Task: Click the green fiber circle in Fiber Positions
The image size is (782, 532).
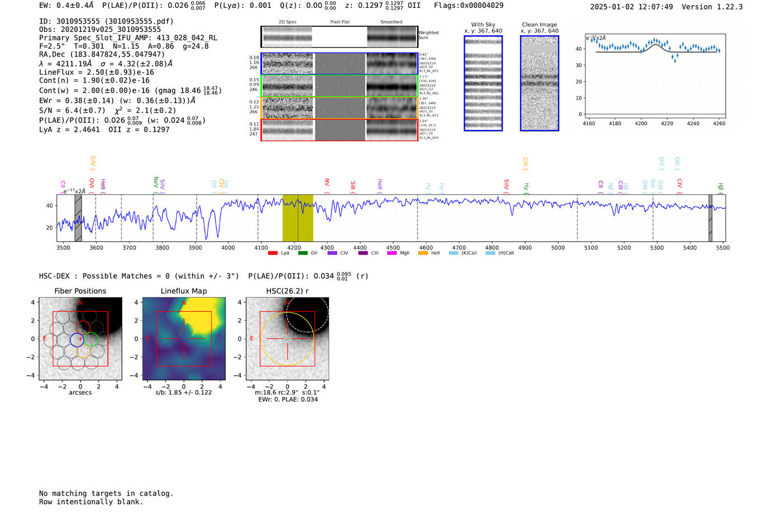Action: point(90,339)
